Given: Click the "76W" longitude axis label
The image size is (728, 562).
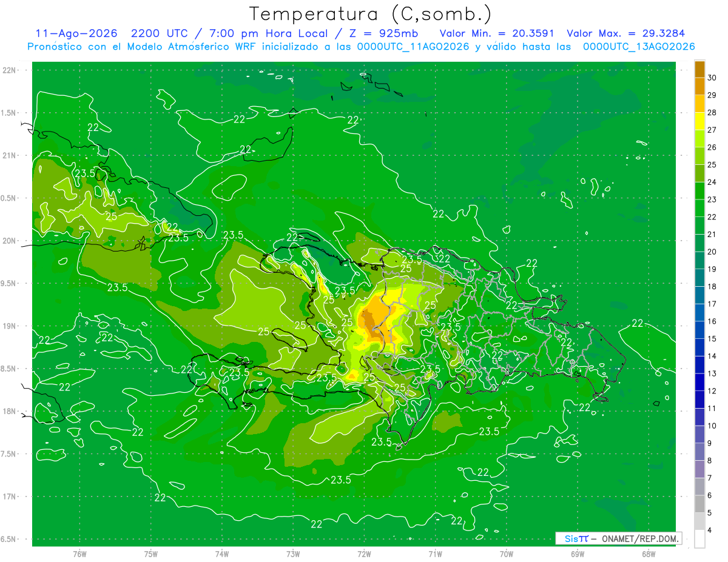Looking at the screenshot, I should 79,554.
